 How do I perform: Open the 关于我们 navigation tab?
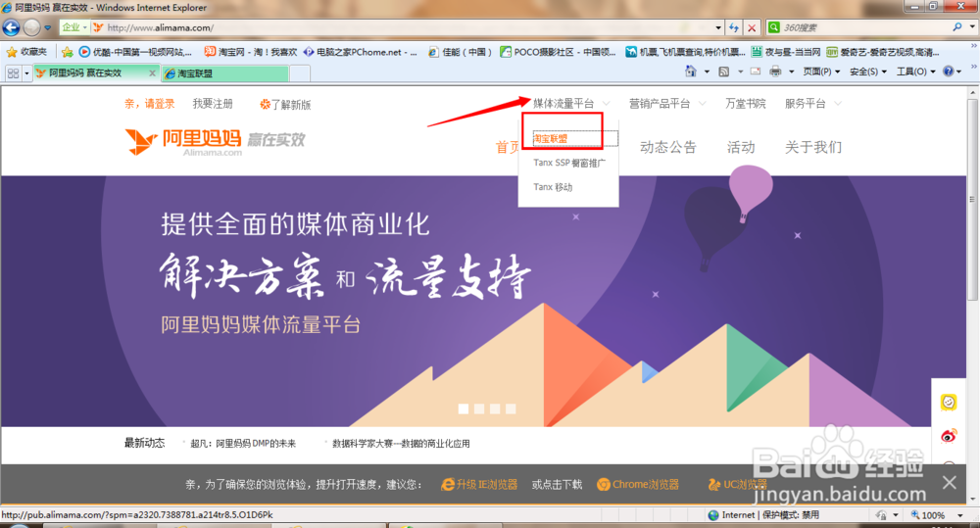(813, 148)
